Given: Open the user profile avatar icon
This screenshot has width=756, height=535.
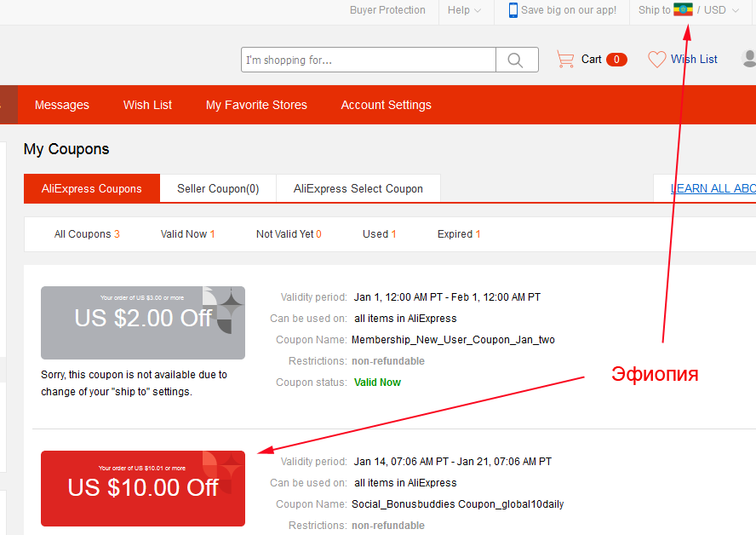Looking at the screenshot, I should [x=749, y=59].
